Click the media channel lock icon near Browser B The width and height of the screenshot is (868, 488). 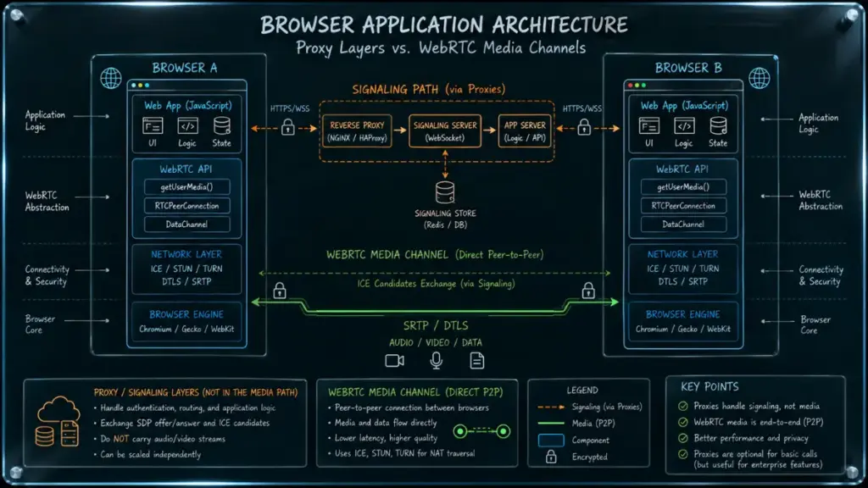[588, 290]
